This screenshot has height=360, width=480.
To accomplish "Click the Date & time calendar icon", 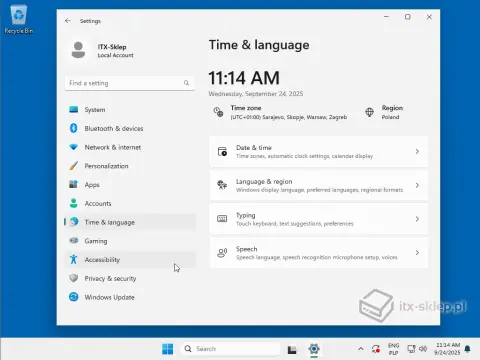I will (x=222, y=151).
